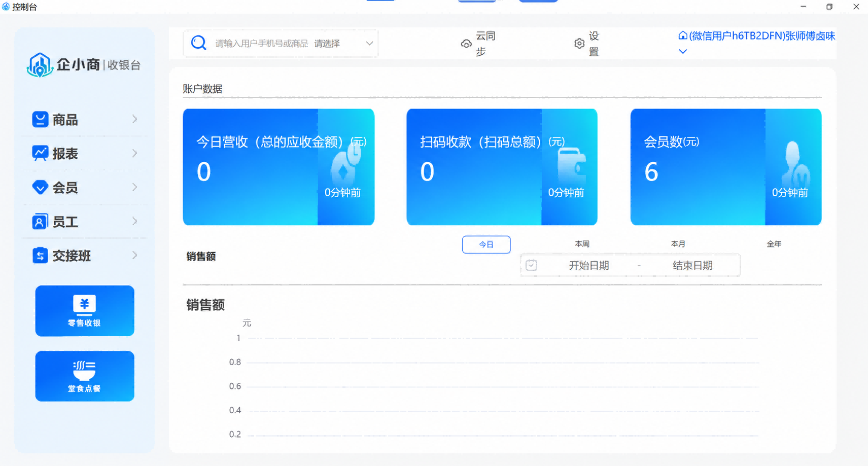Click the 企小商 logo icon

pos(40,65)
